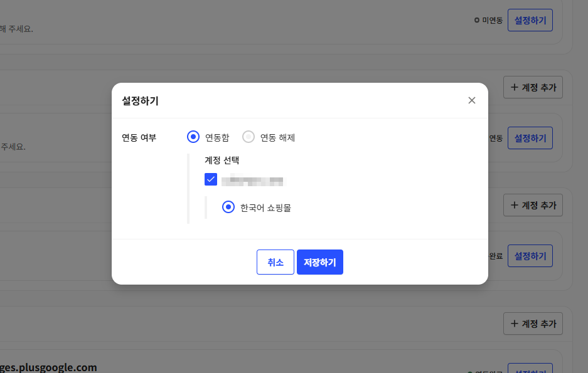Click the 연동 여부 field label

(139, 137)
